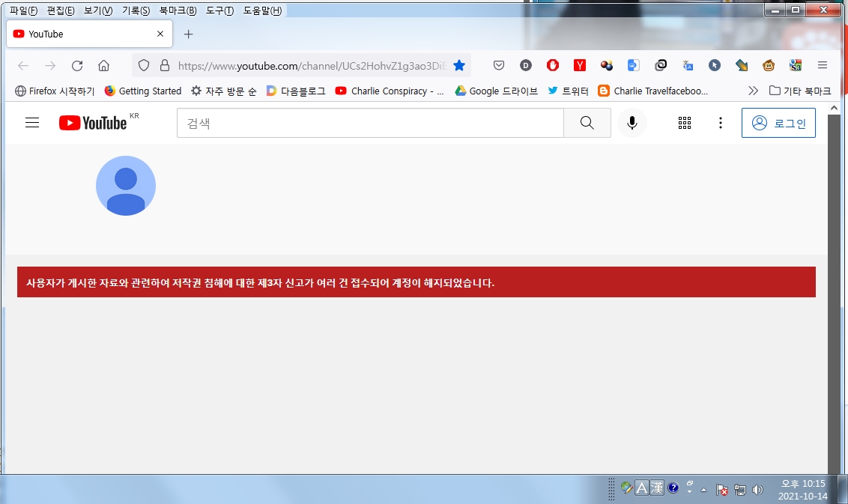Toggle the A input mode in language bar
The height and width of the screenshot is (504, 848).
coord(641,488)
